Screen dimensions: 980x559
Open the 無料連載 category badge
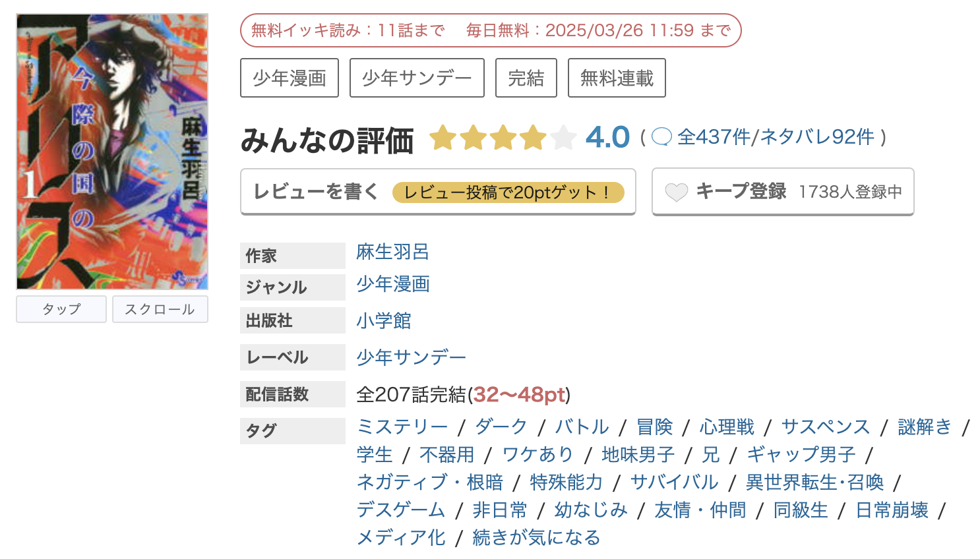[615, 77]
